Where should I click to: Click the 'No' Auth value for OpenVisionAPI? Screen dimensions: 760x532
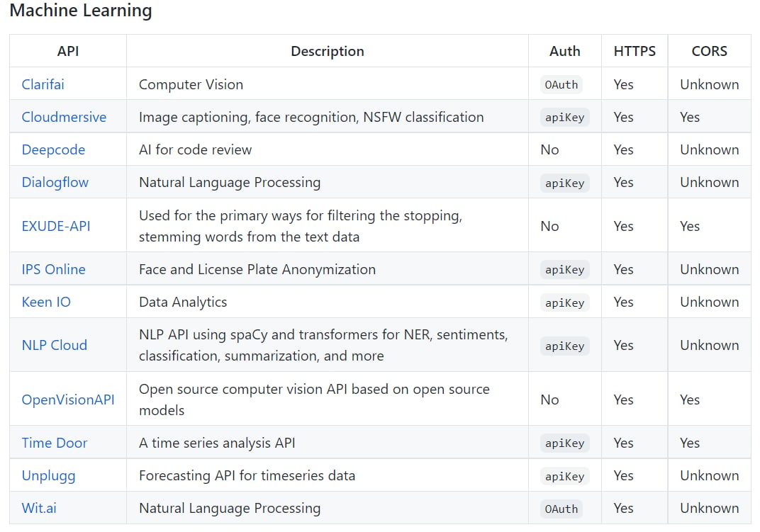(x=549, y=400)
